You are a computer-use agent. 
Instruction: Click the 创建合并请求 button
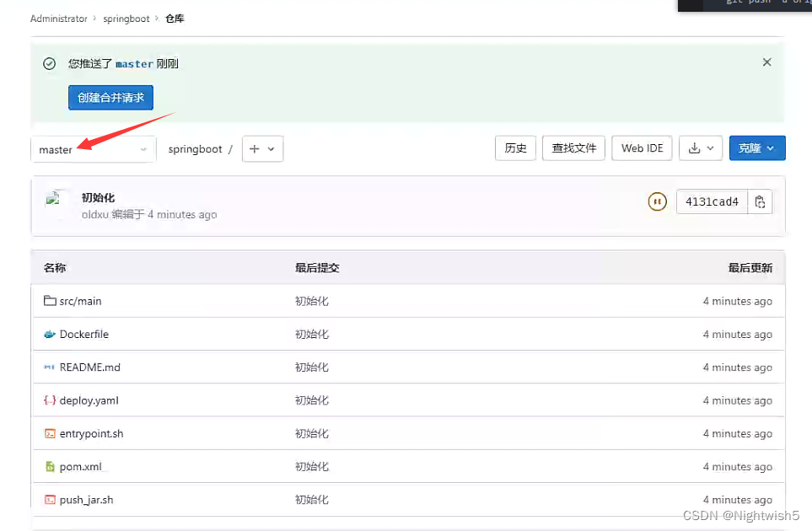pyautogui.click(x=110, y=97)
